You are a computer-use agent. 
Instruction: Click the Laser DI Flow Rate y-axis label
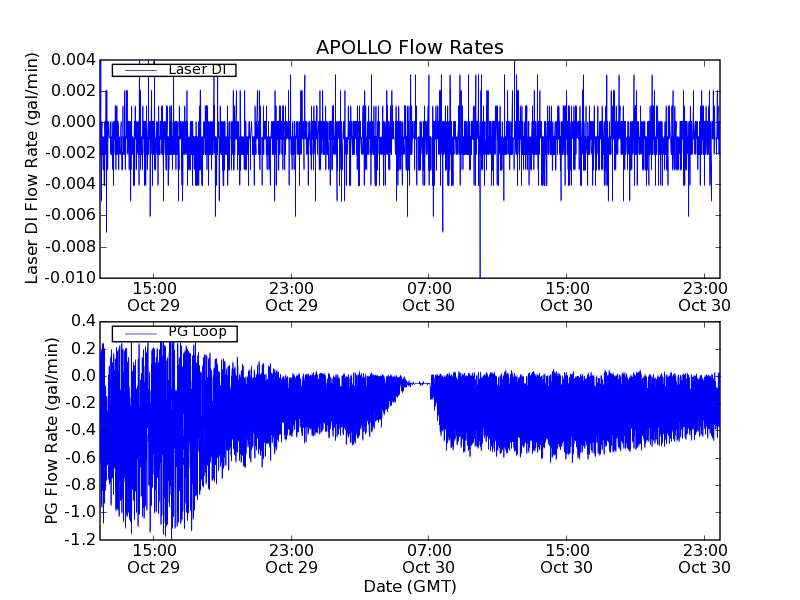click(33, 168)
